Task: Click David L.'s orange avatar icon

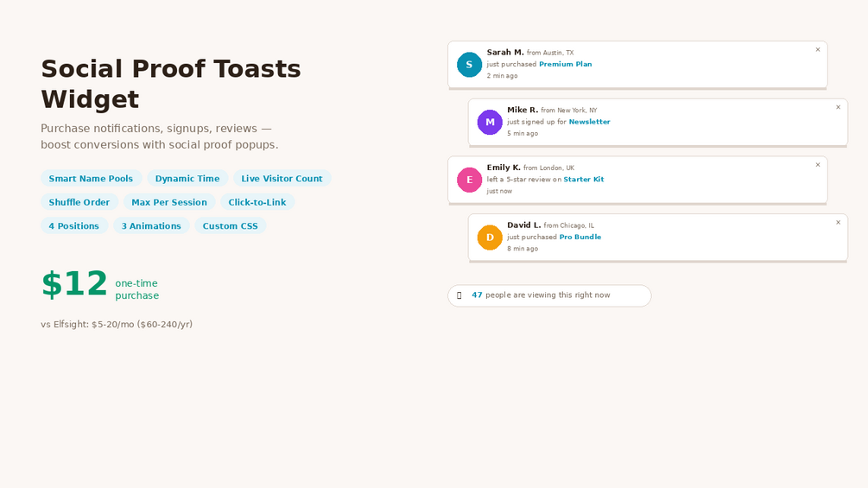Action: (x=490, y=238)
